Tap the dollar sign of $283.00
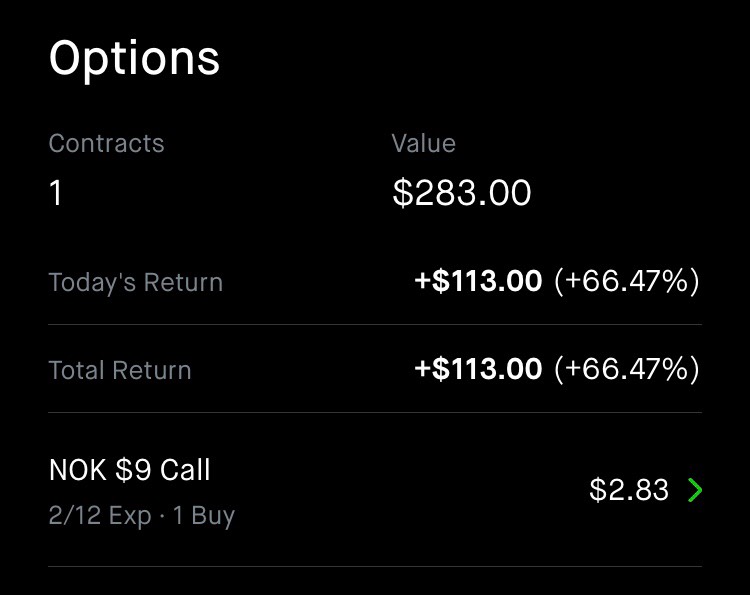This screenshot has height=595, width=750. [x=402, y=193]
